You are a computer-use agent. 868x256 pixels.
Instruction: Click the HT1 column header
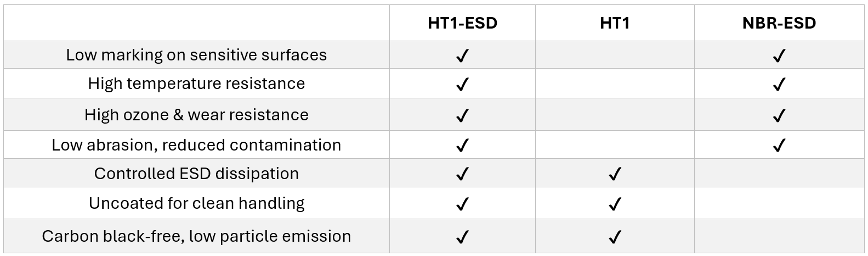click(615, 23)
